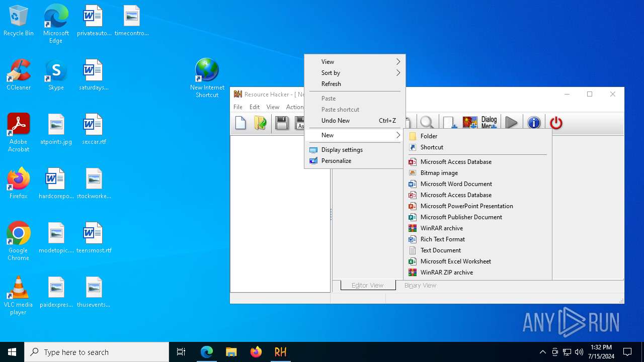Open the notification center icon
This screenshot has width=644, height=362.
click(x=627, y=352)
